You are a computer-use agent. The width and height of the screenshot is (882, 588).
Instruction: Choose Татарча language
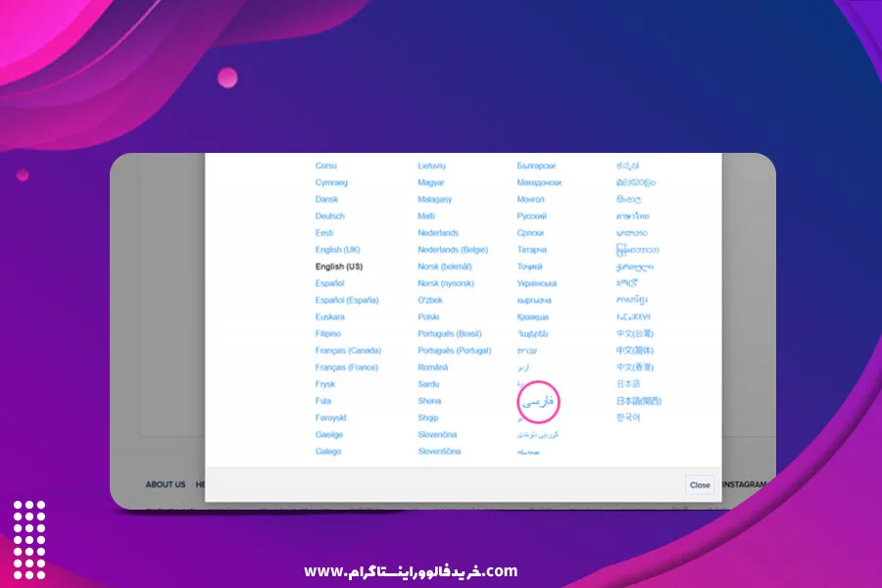(531, 250)
